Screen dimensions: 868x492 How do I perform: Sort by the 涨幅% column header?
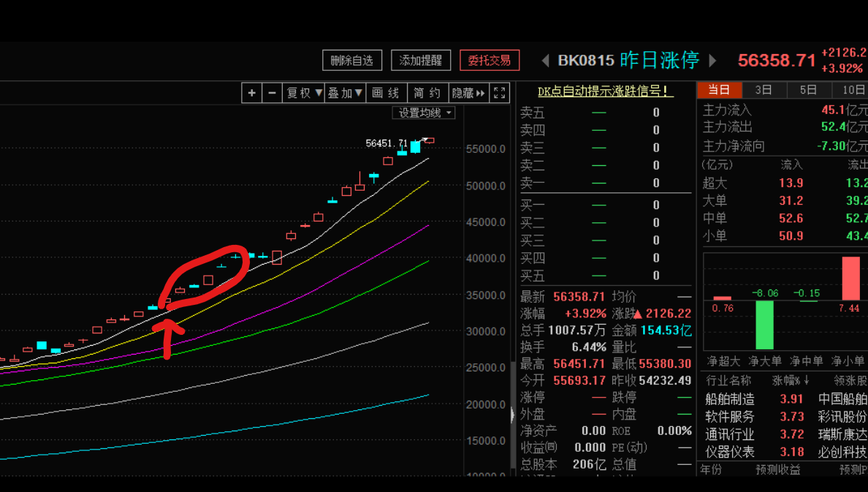click(x=791, y=381)
